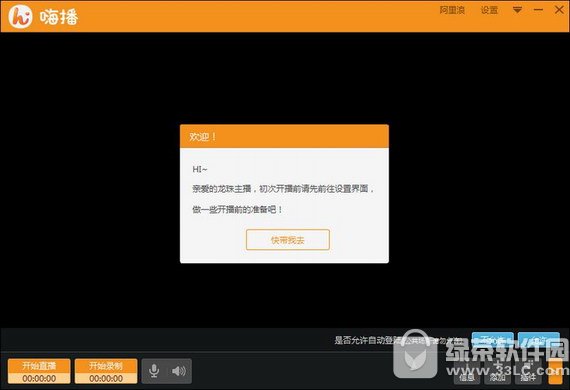The width and height of the screenshot is (570, 390).
Task: Open the 信息 info panel icon
Action: point(467,371)
